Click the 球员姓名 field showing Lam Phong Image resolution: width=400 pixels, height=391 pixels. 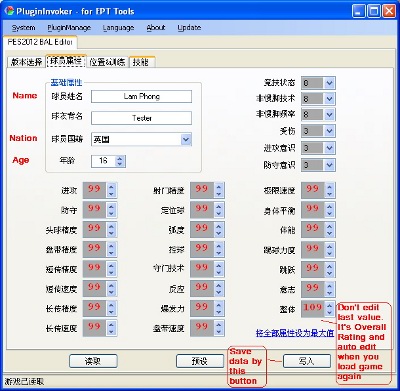[141, 97]
